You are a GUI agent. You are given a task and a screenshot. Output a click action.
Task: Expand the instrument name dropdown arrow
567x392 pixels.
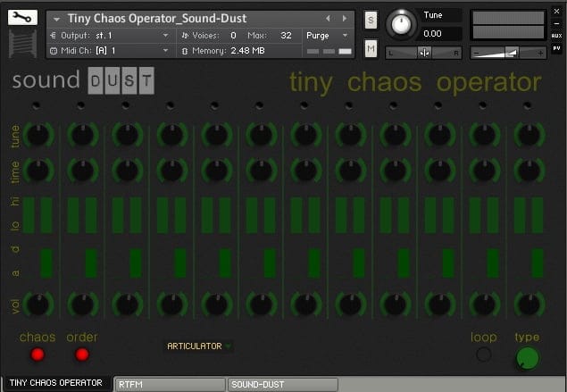coord(56,19)
